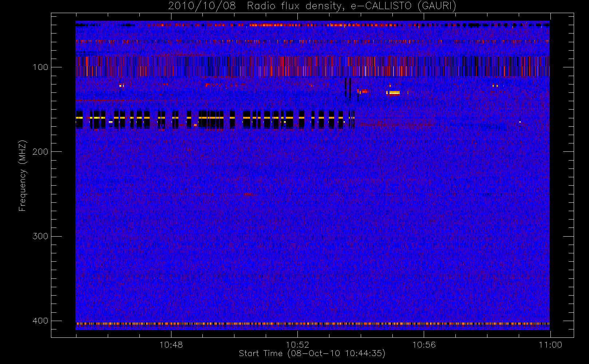Click the plot title with date 2010/10/08
Image resolution: width=589 pixels, height=364 pixels.
tap(312, 6)
